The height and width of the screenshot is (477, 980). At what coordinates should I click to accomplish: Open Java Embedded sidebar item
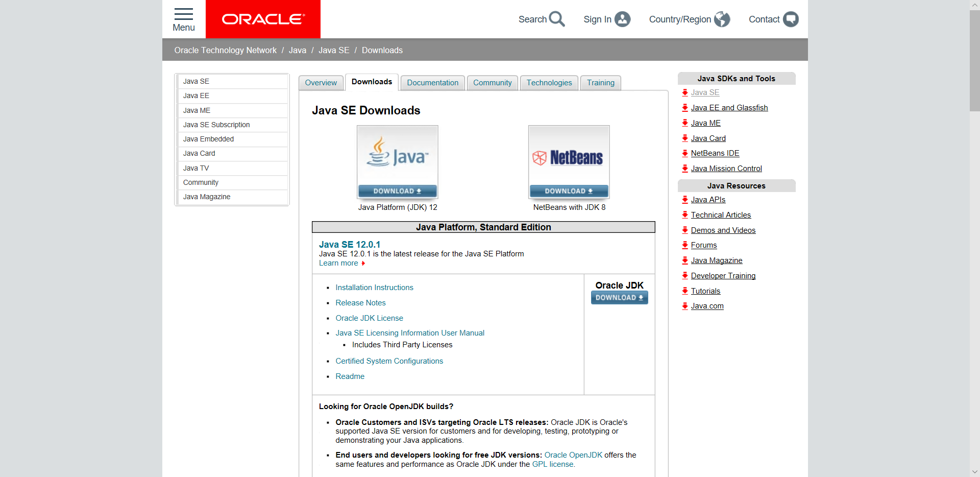coord(232,139)
